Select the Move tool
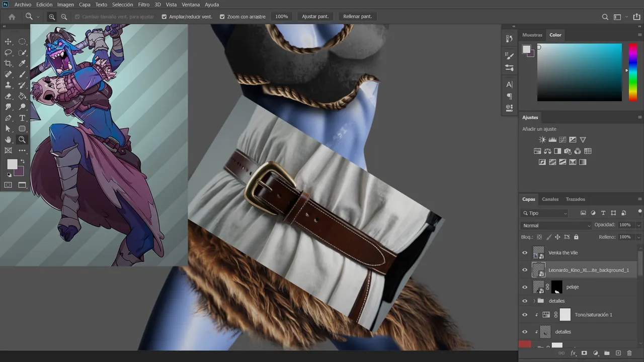This screenshot has height=362, width=644. click(8, 42)
